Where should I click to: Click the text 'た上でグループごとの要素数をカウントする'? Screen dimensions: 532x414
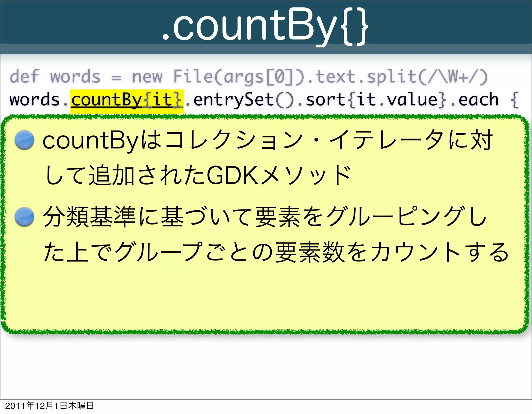276,252
